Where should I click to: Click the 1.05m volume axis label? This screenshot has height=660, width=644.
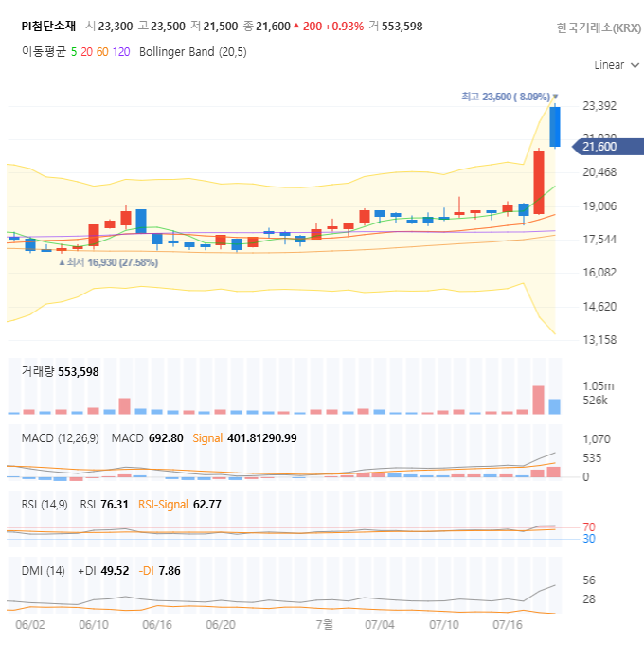coord(599,386)
